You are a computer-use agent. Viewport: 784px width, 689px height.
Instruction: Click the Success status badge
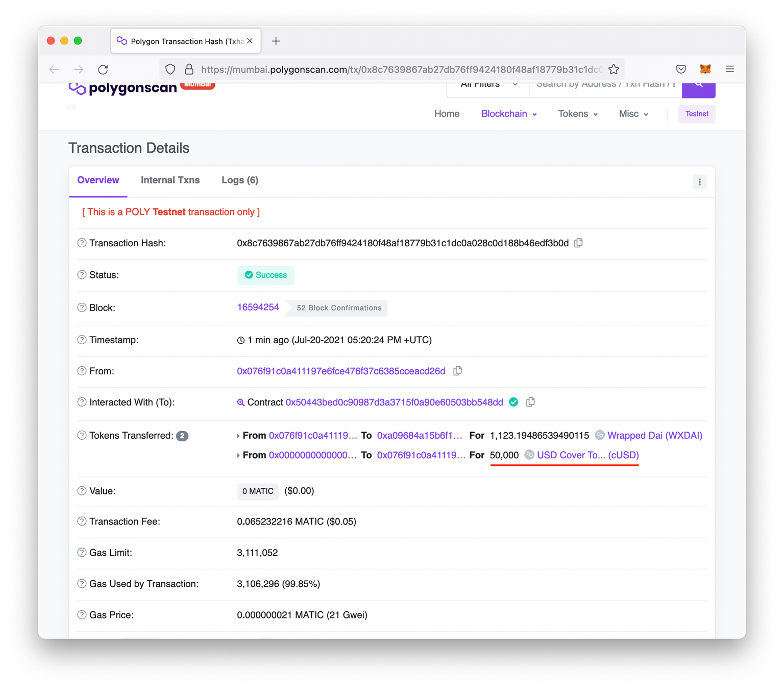pos(265,275)
